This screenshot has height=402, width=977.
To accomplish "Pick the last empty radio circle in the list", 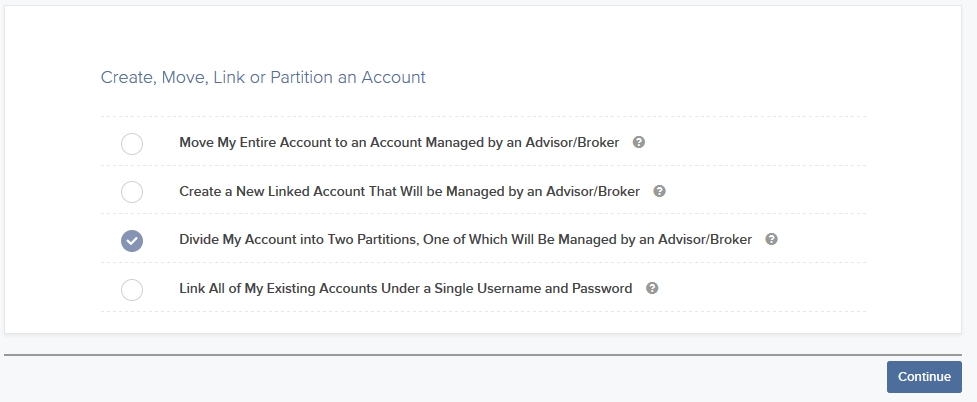I will click(131, 290).
